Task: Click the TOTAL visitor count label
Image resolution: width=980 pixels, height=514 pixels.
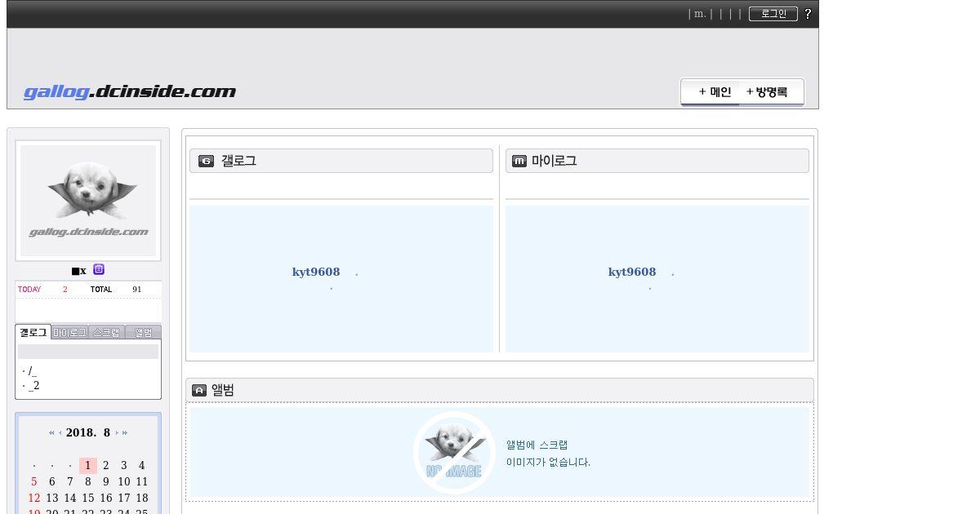Action: coord(101,290)
